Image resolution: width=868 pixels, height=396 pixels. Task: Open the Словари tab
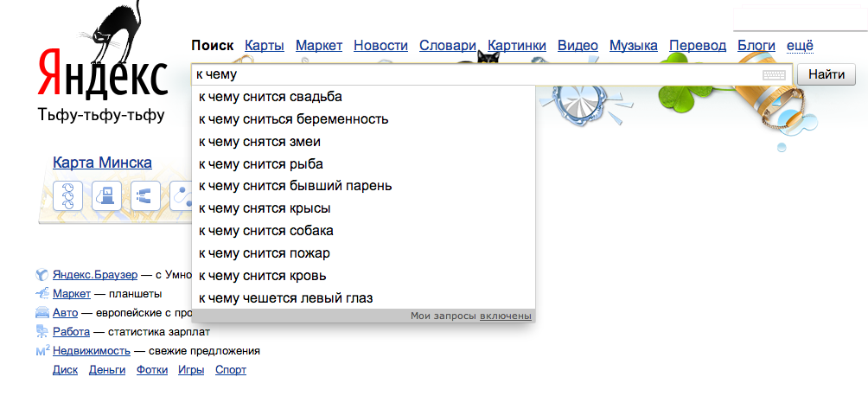[x=447, y=46]
